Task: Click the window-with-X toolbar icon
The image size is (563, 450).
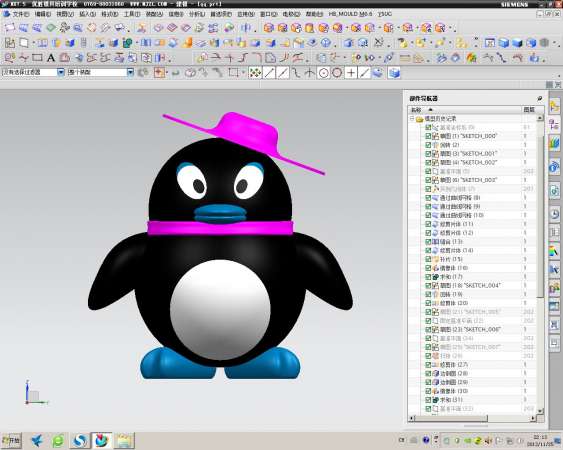Action: pyautogui.click(x=490, y=43)
